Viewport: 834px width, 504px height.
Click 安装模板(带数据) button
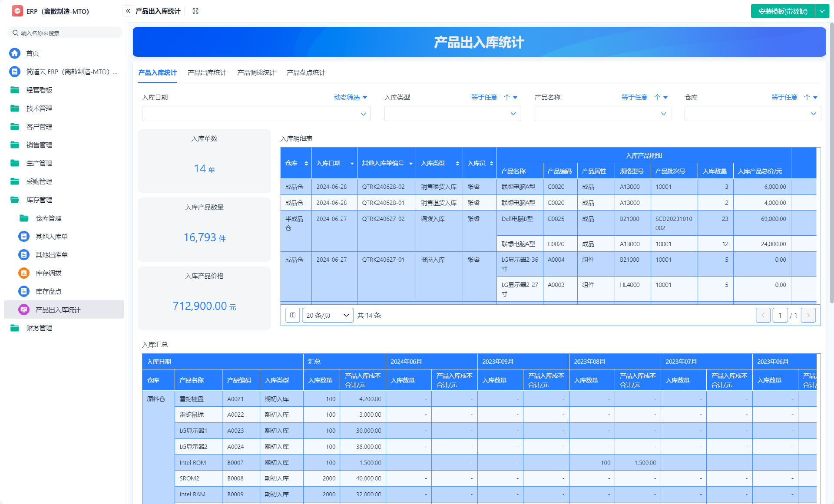783,11
